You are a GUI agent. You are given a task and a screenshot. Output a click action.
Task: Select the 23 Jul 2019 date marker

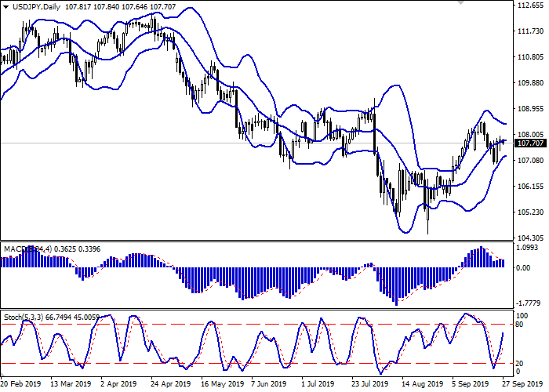(371, 385)
